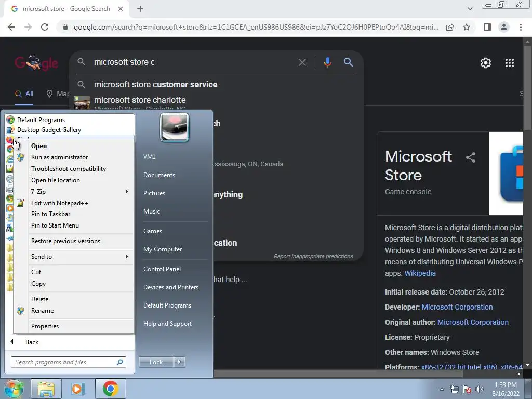The height and width of the screenshot is (399, 532).
Task: Open the tab search chevron in Chrome
Action: pyautogui.click(x=470, y=9)
